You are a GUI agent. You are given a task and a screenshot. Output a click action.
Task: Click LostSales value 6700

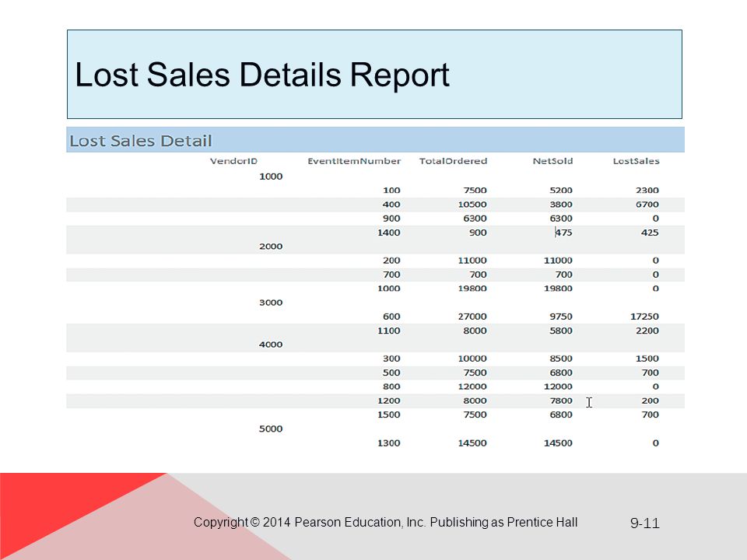click(x=647, y=205)
